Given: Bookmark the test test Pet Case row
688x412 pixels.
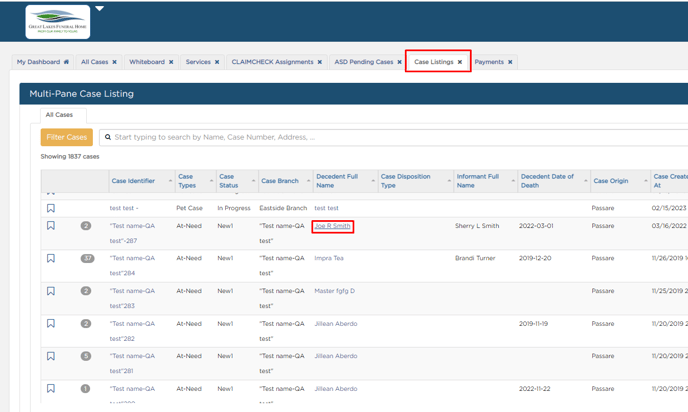Looking at the screenshot, I should click(x=51, y=208).
